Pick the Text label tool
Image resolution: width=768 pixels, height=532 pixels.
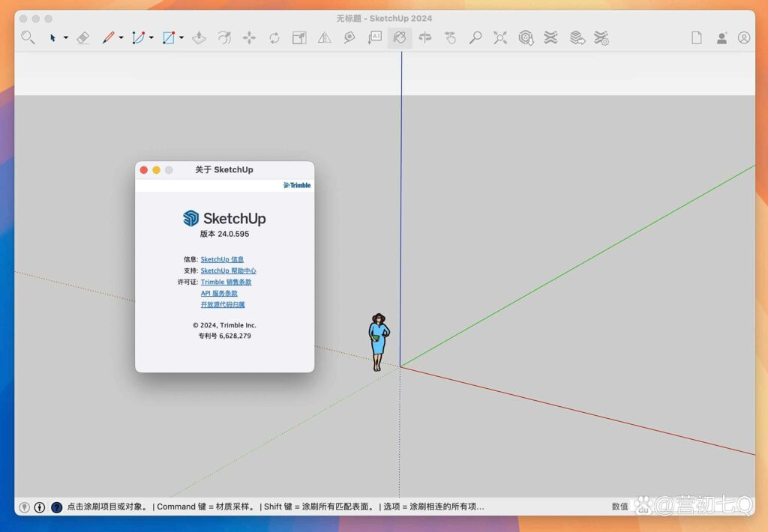pos(375,37)
